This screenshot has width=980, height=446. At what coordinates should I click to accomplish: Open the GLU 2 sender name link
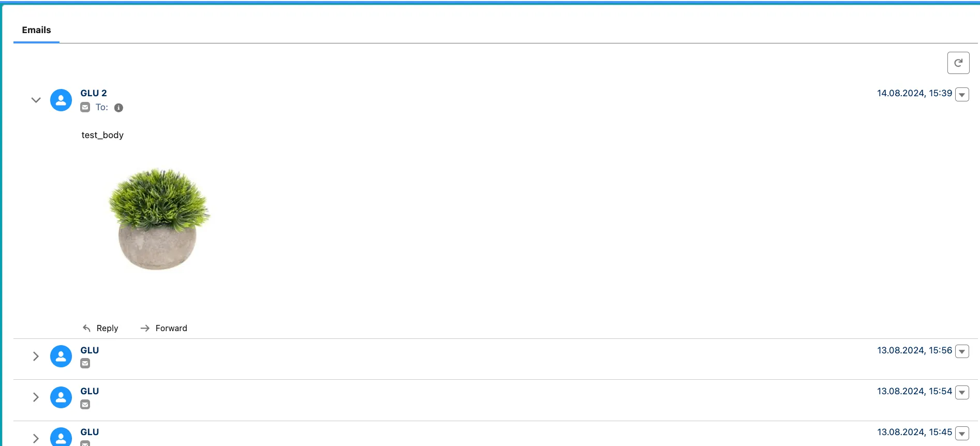[94, 93]
